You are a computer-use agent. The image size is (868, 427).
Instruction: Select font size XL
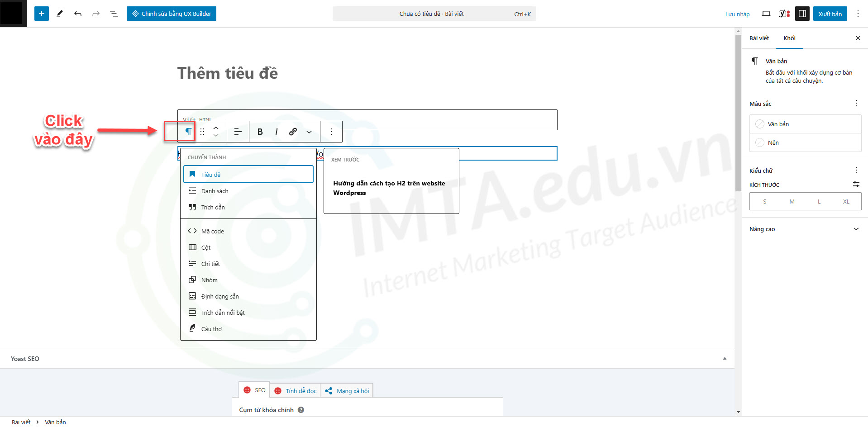pos(846,201)
